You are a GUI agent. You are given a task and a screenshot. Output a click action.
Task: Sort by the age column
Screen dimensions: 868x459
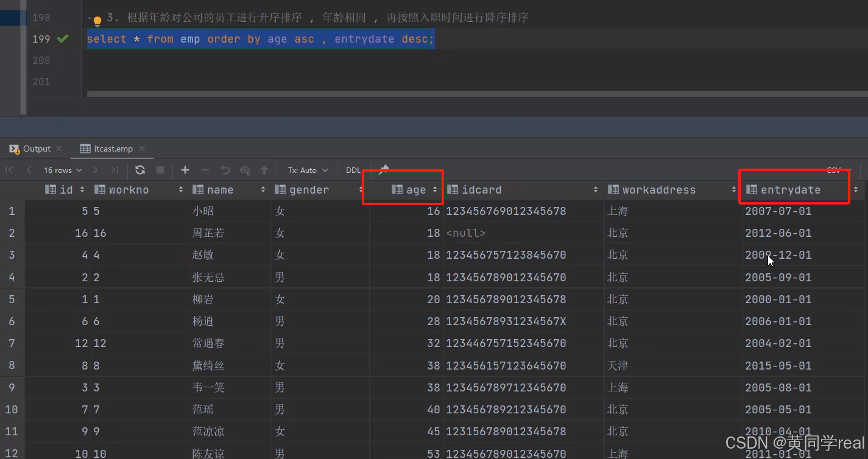click(435, 190)
